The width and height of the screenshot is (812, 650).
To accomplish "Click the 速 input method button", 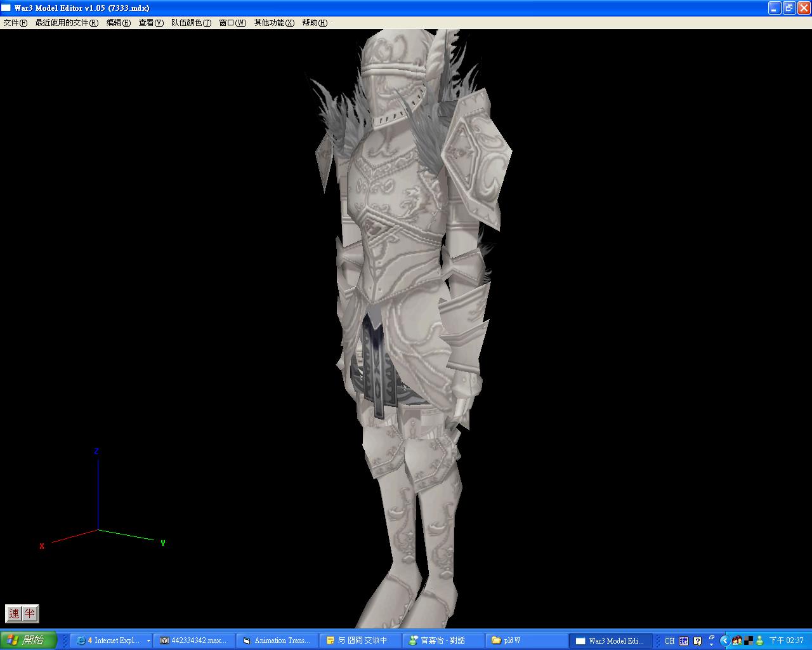I will tap(14, 613).
